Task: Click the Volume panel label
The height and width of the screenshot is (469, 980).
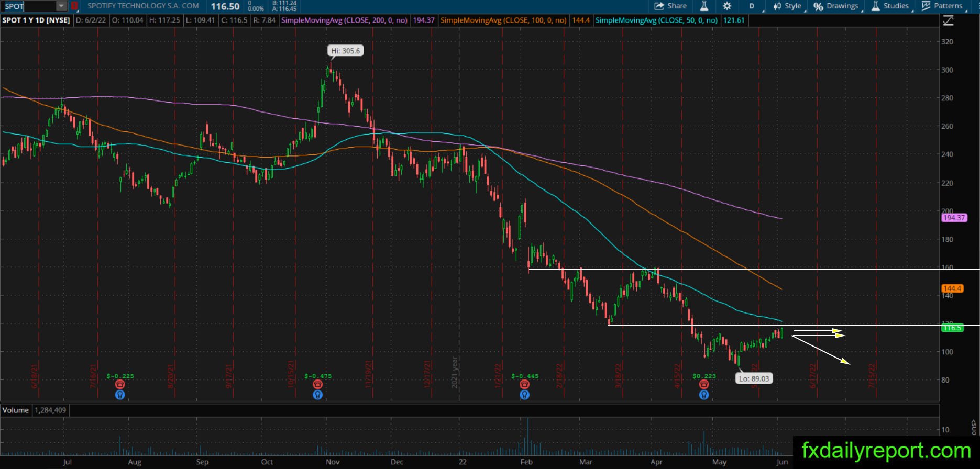Action: (16, 410)
